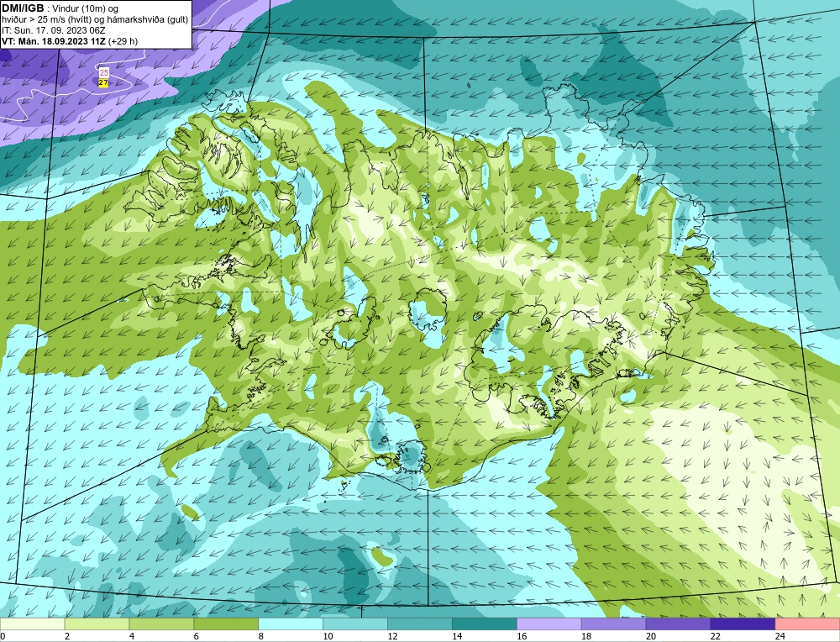Image resolution: width=840 pixels, height=642 pixels.
Task: Click the 0–2 m/s pale legend swatch
Action: tap(32, 624)
